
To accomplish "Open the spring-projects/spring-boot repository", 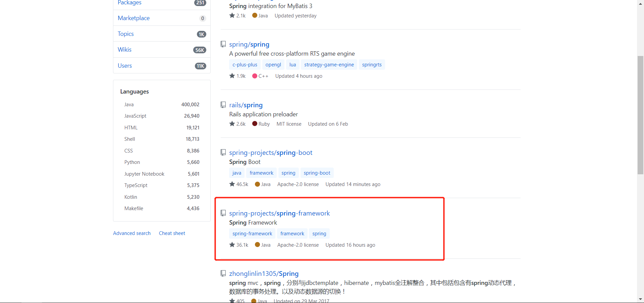I will (x=271, y=153).
